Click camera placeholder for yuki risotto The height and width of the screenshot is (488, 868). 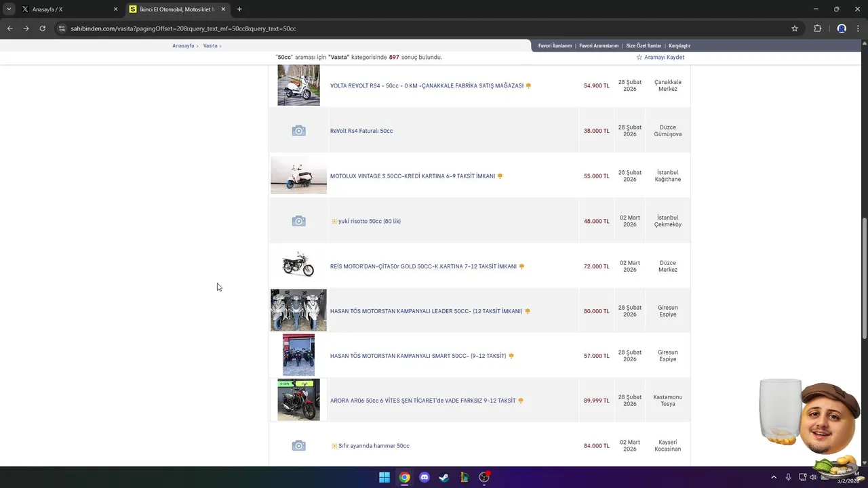298,221
